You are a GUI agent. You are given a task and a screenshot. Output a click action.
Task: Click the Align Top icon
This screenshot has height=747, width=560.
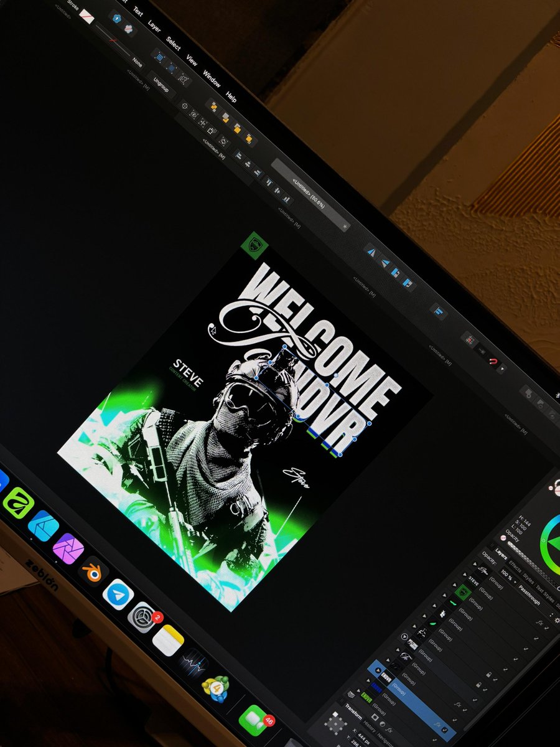(269, 182)
